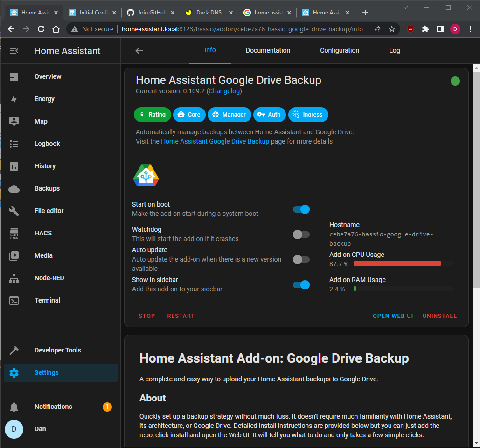Click the Node-RED sitemap icon
Screen dimensions: 480x448
click(x=14, y=278)
